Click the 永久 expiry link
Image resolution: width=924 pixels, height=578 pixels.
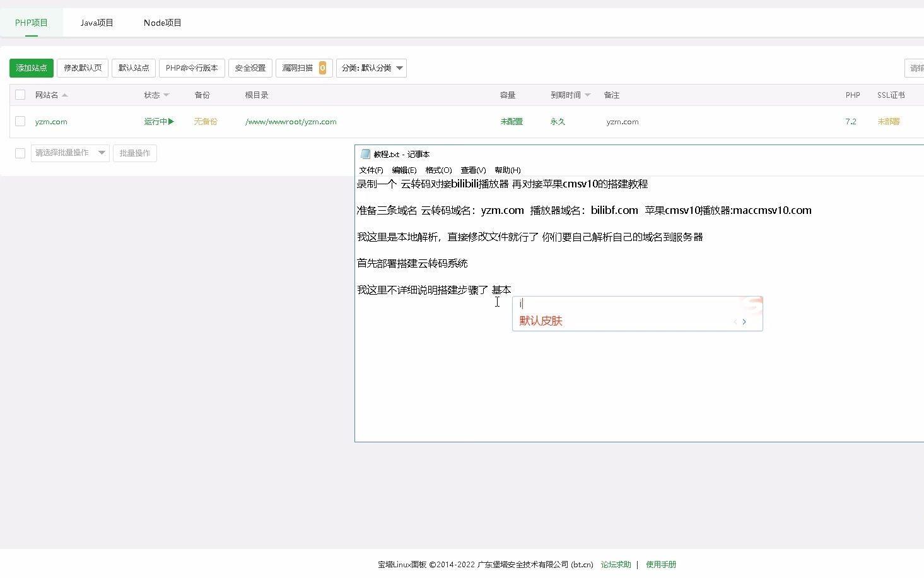pyautogui.click(x=558, y=122)
